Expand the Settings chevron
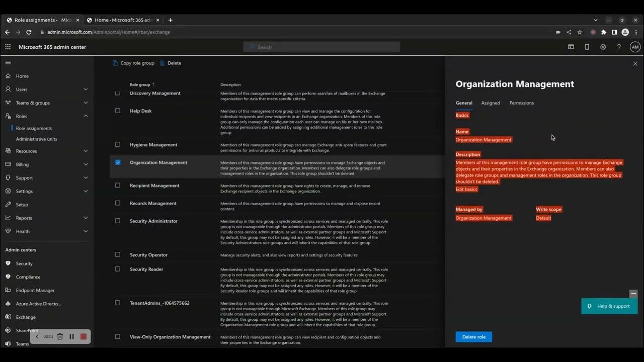The image size is (644, 362). 86,191
